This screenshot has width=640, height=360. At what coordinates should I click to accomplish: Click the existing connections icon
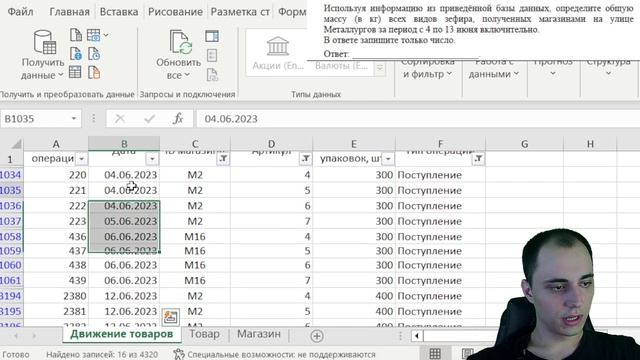click(94, 72)
